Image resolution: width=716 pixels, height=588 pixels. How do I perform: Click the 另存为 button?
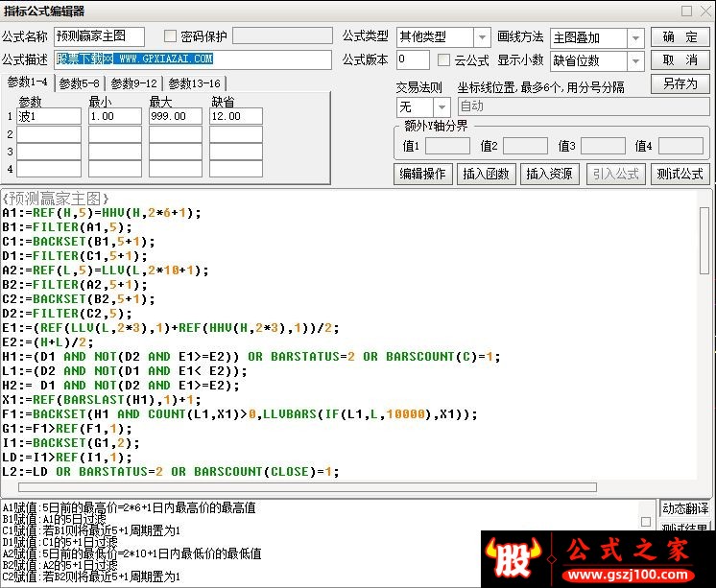pyautogui.click(x=680, y=84)
